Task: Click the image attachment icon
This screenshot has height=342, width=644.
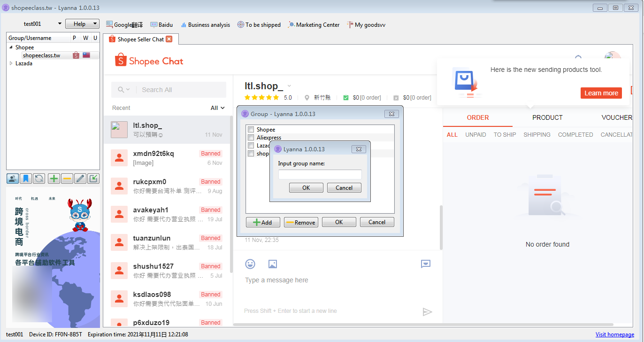Action: (273, 264)
